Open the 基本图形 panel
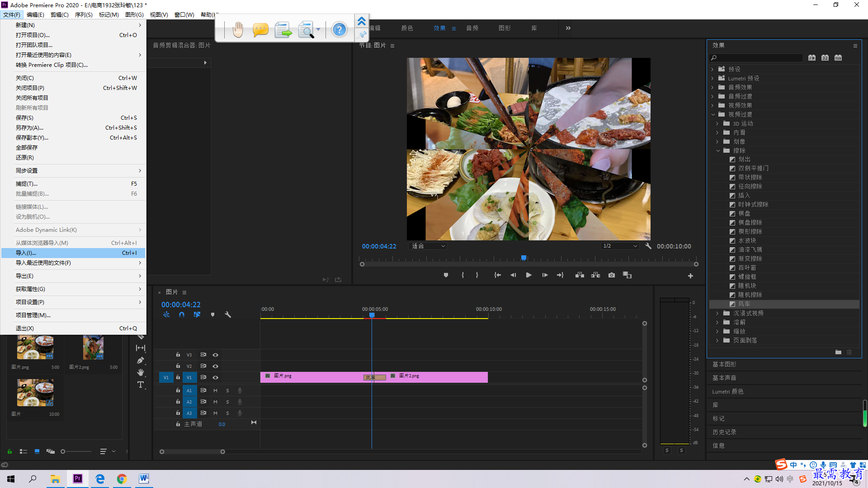The image size is (868, 488). point(724,364)
